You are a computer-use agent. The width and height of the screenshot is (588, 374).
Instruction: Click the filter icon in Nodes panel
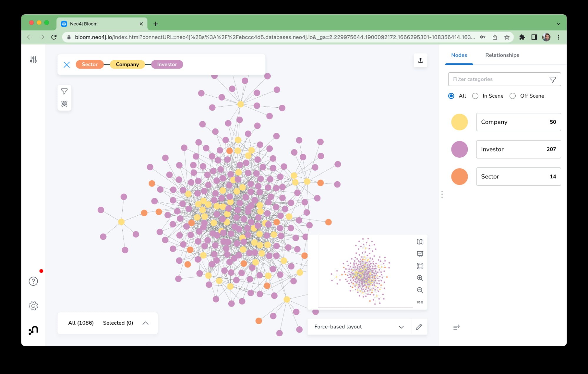point(553,79)
